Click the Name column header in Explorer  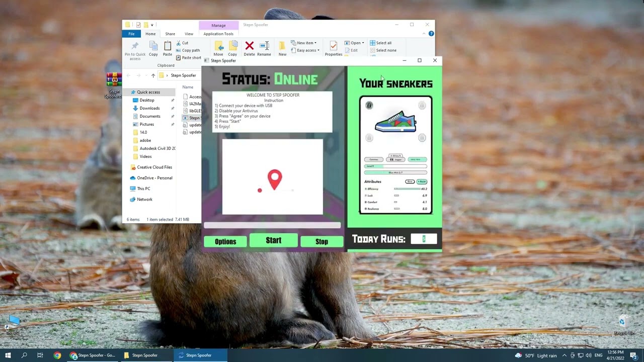[x=188, y=87]
